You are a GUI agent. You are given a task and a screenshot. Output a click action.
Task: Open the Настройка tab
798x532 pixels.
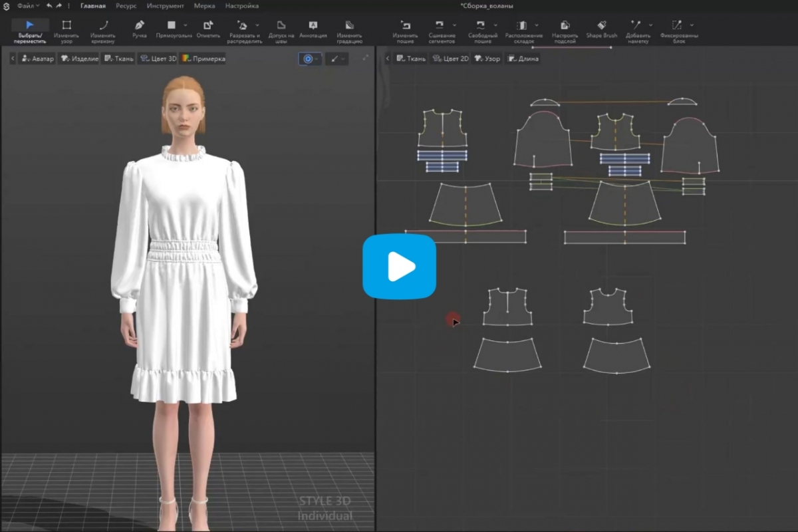[x=242, y=6]
